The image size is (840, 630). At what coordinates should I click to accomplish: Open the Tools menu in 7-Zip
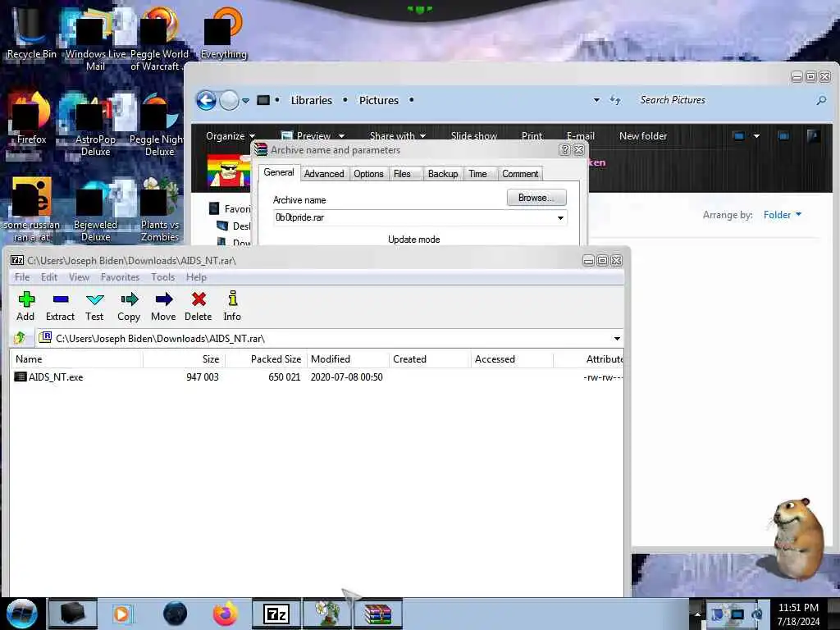pyautogui.click(x=163, y=277)
